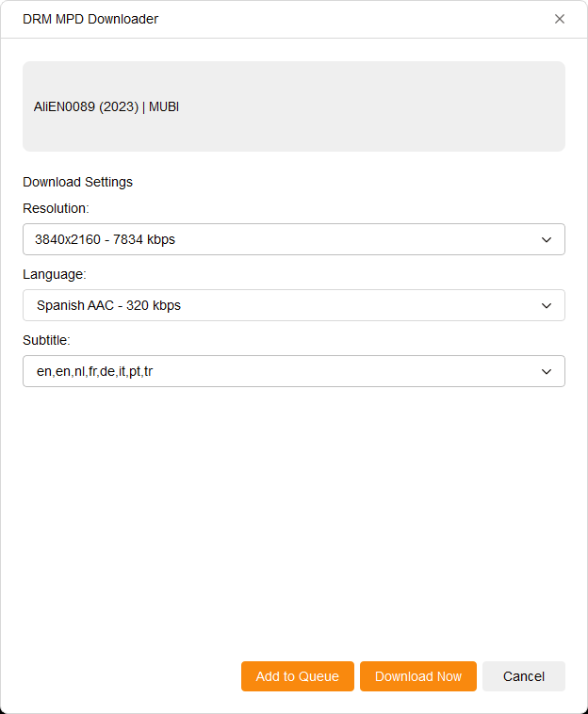
Task: Click blank space left of Add to Queue
Action: click(x=122, y=676)
